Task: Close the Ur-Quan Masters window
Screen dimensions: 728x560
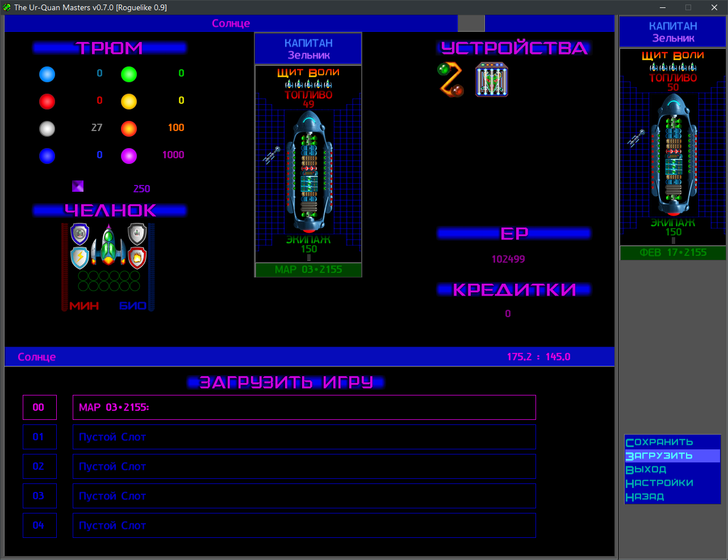Action: tap(714, 7)
